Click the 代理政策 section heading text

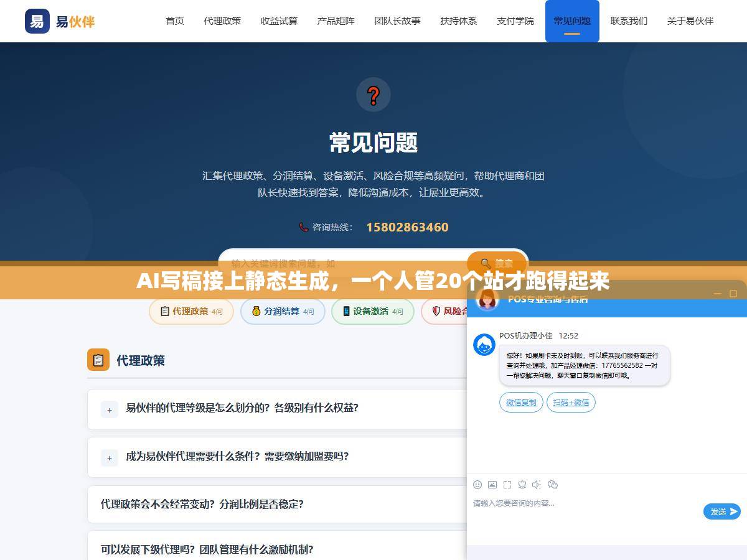click(141, 360)
